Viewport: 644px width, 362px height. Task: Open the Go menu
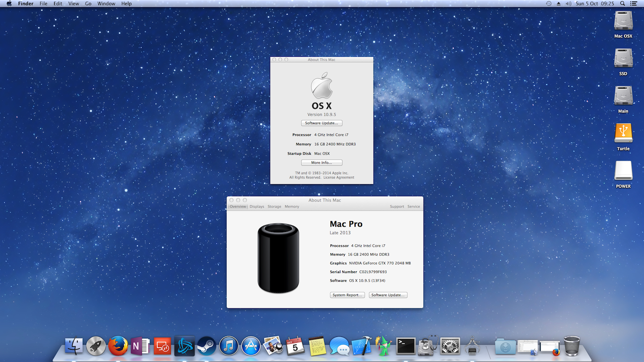[88, 4]
